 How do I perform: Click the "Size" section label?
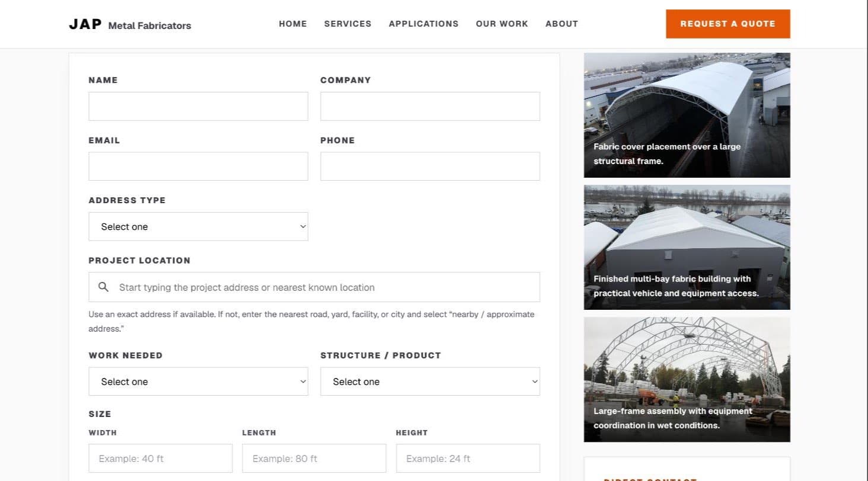tap(100, 414)
